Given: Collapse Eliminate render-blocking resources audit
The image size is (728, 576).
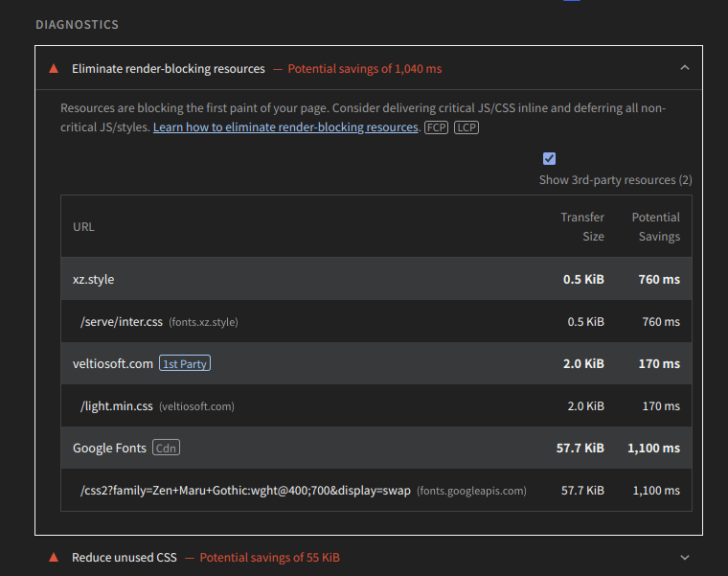Looking at the screenshot, I should [x=684, y=68].
